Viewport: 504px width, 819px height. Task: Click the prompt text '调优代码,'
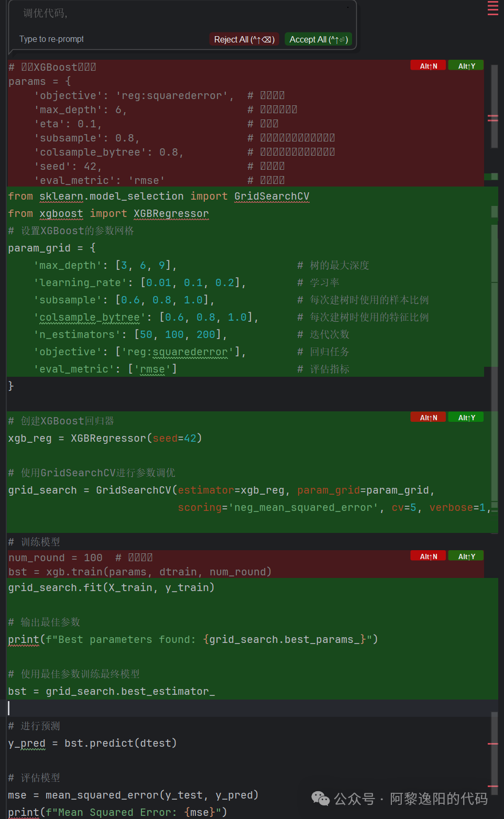point(46,13)
